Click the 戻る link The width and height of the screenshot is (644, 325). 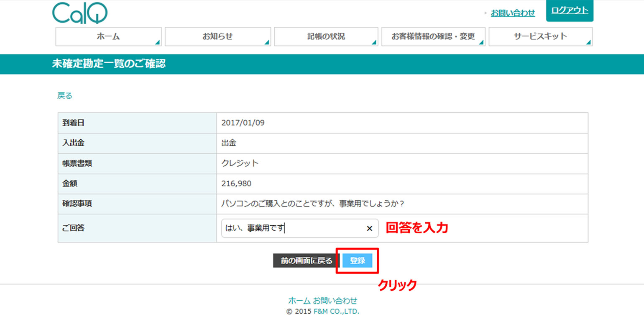click(x=65, y=96)
